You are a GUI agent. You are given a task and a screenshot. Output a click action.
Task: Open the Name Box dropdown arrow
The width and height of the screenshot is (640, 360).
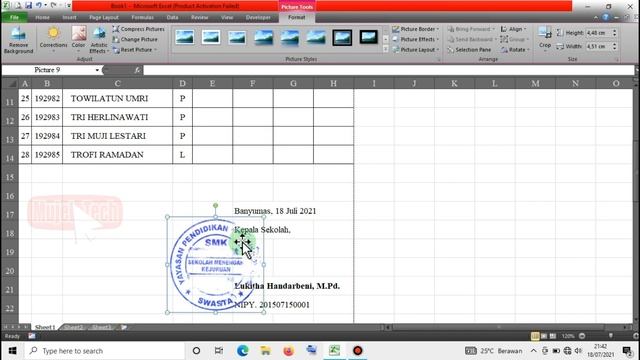click(97, 70)
